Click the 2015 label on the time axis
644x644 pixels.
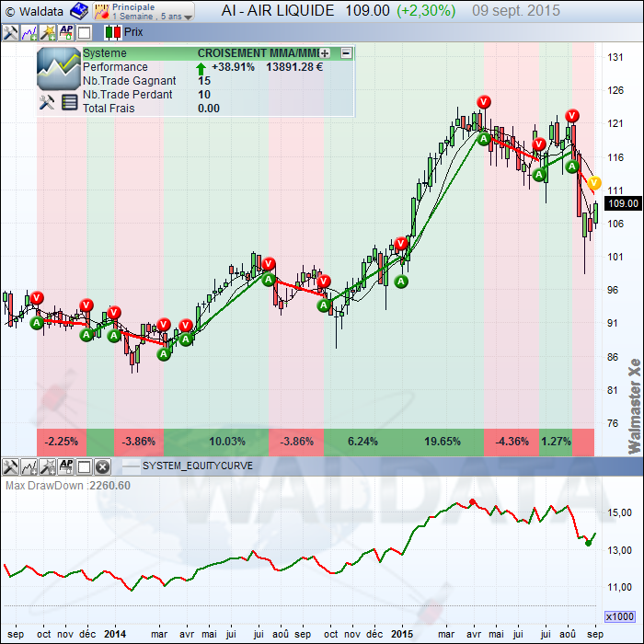click(x=402, y=634)
